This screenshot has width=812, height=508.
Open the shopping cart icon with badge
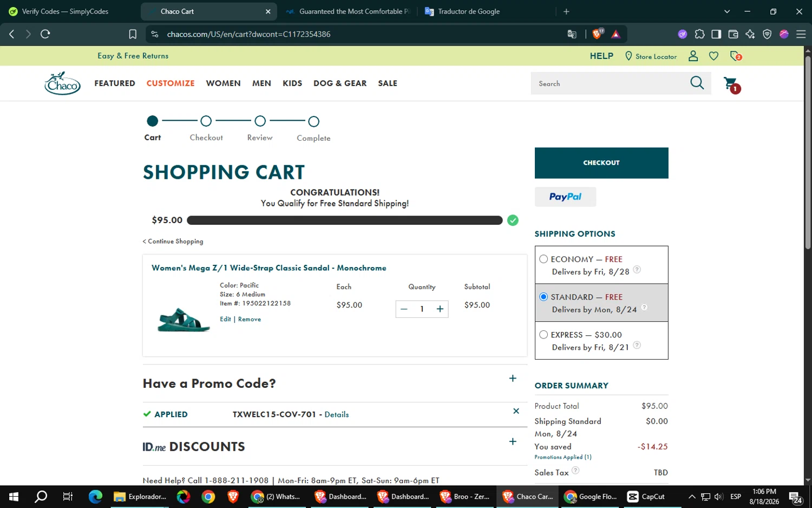pos(732,84)
